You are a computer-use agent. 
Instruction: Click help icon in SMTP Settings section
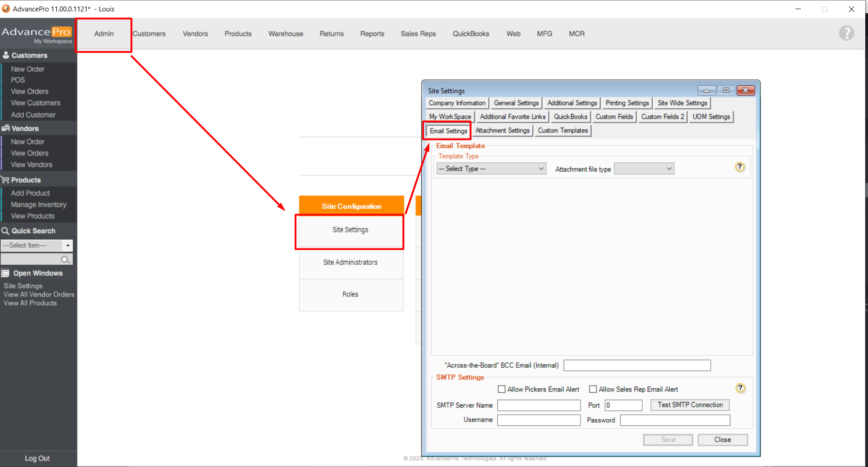tap(740, 388)
